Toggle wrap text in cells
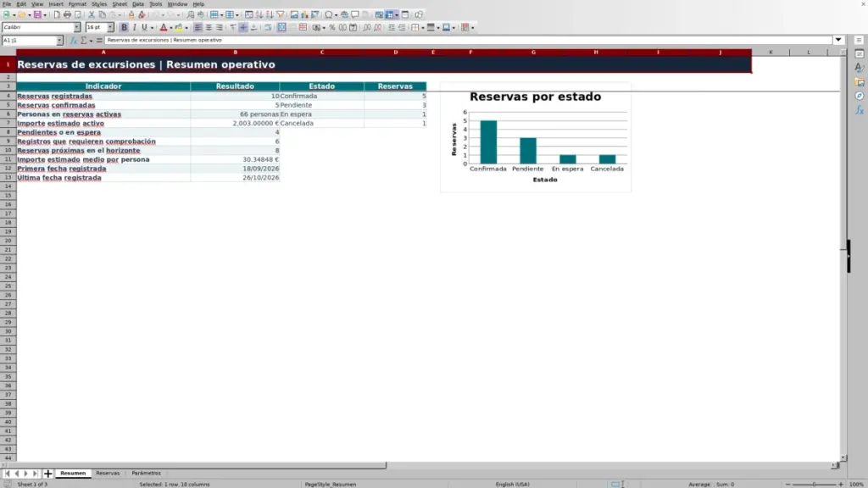 click(x=268, y=28)
